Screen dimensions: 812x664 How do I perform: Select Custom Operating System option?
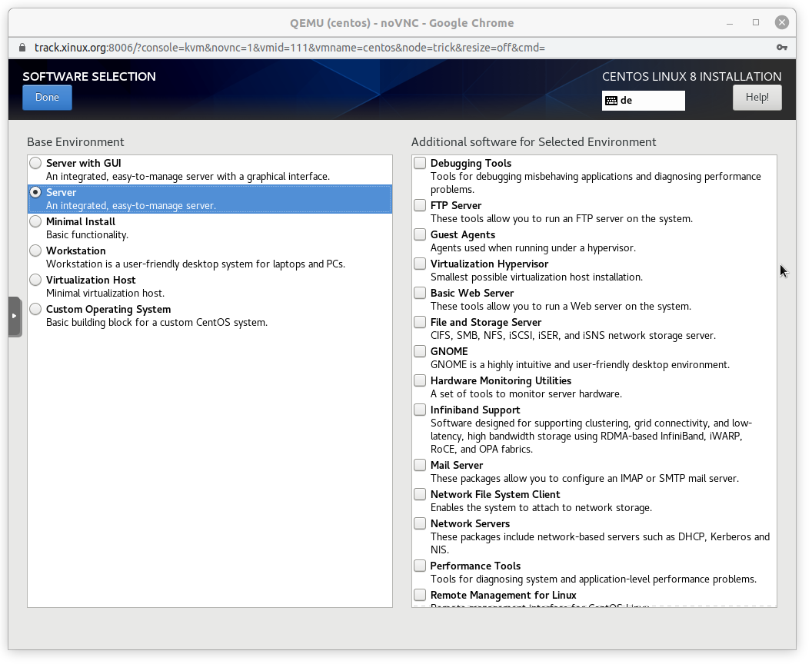tap(36, 310)
